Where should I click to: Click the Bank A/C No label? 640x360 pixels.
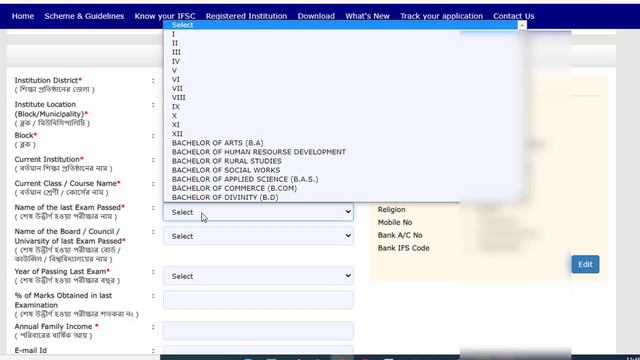point(400,235)
